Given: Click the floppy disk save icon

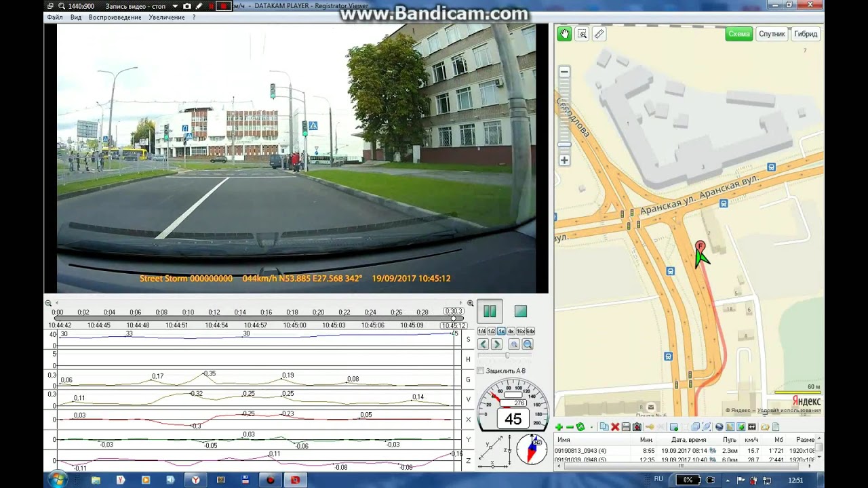Looking at the screenshot, I should [x=626, y=427].
